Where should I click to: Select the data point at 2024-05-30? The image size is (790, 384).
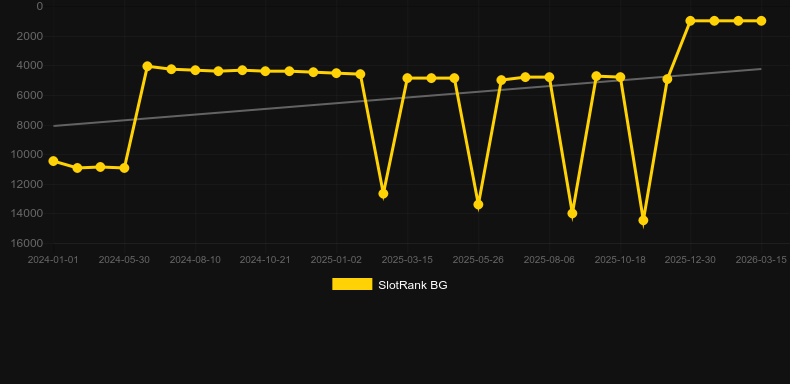point(124,168)
